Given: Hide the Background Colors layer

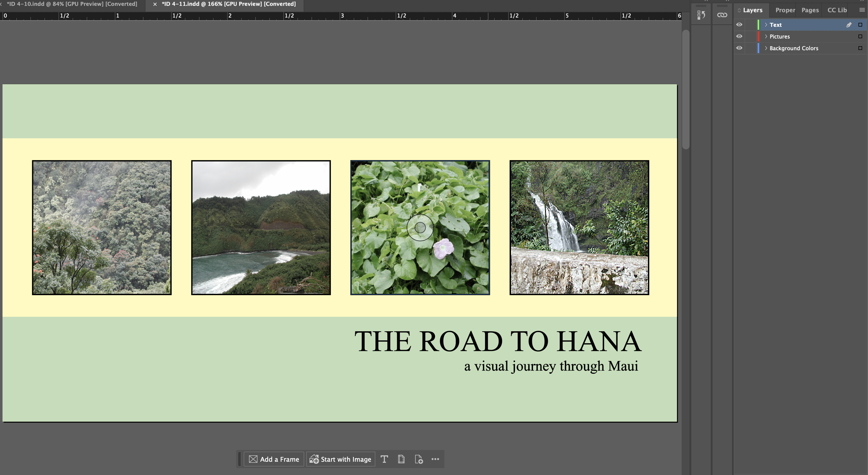Looking at the screenshot, I should click(x=739, y=48).
